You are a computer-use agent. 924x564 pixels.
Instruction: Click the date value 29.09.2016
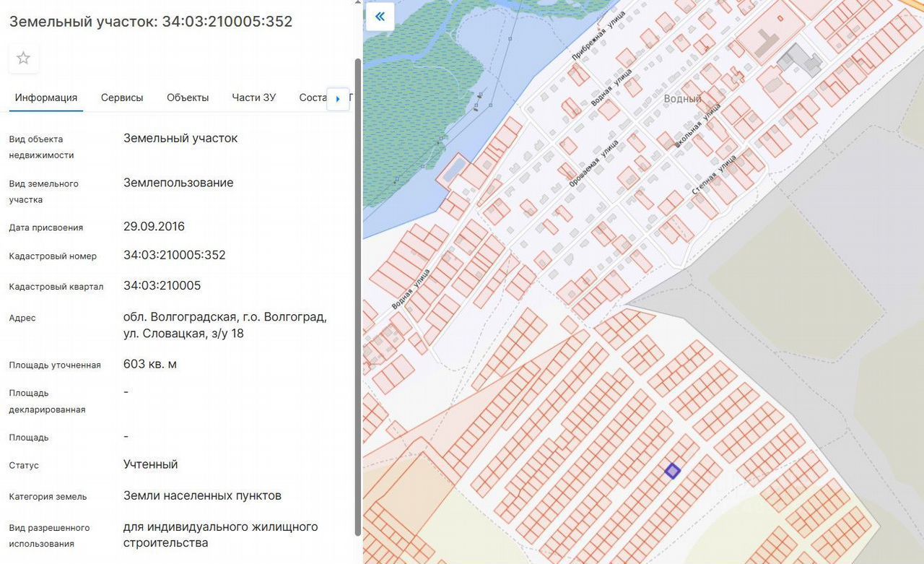coord(154,227)
